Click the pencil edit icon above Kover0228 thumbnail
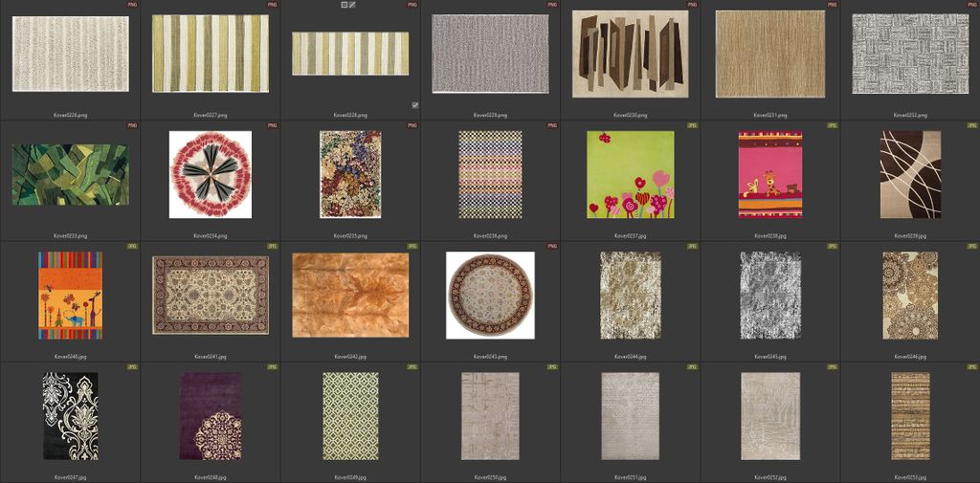 click(352, 5)
